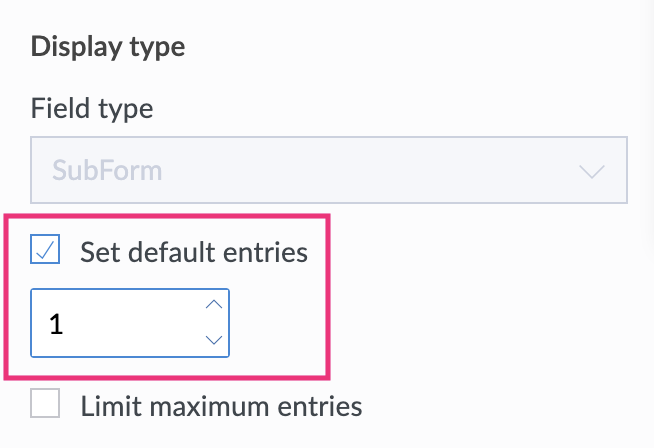The image size is (654, 448).
Task: Click the 'Field type' label
Action: (x=92, y=107)
